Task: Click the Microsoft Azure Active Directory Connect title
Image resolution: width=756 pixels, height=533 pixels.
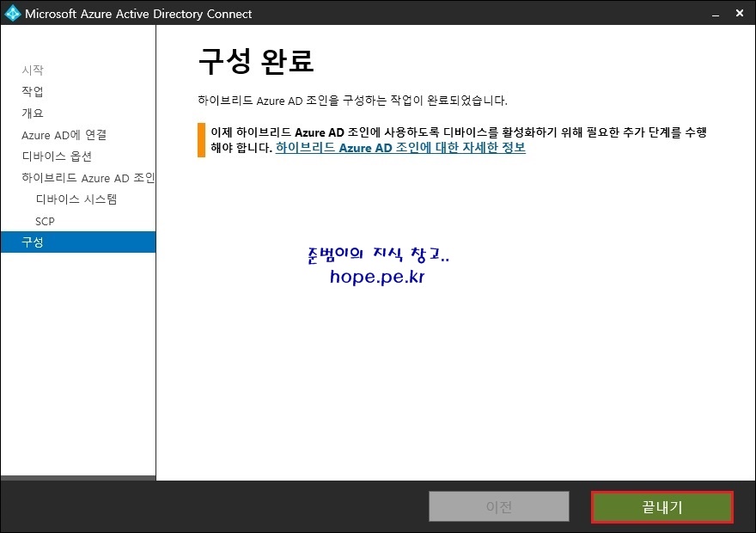Action: (138, 14)
